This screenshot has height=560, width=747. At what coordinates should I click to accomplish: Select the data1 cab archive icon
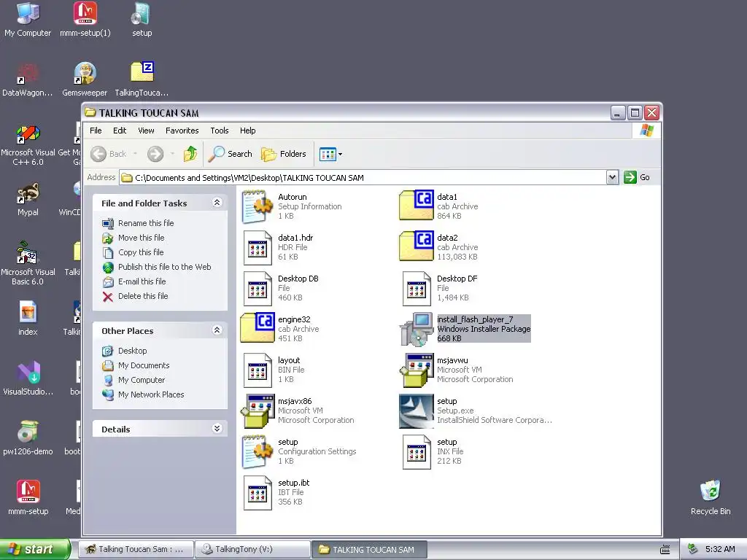coord(417,205)
